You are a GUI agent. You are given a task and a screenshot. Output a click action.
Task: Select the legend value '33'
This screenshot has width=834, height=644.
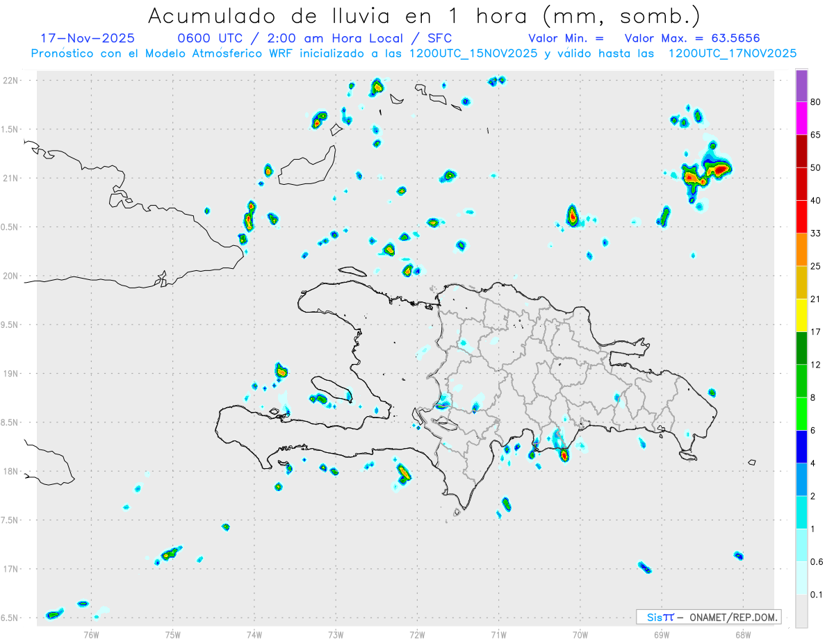click(x=815, y=233)
